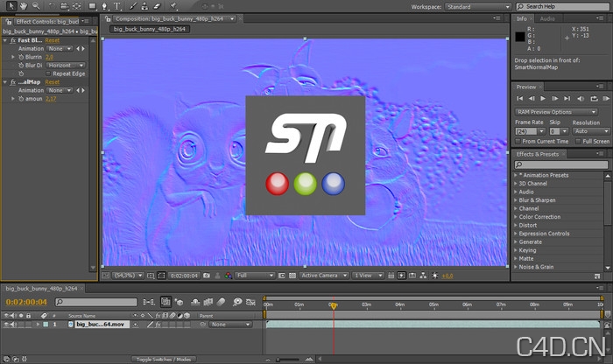
Task: Open layer Parent None dropdown
Action: pos(229,325)
